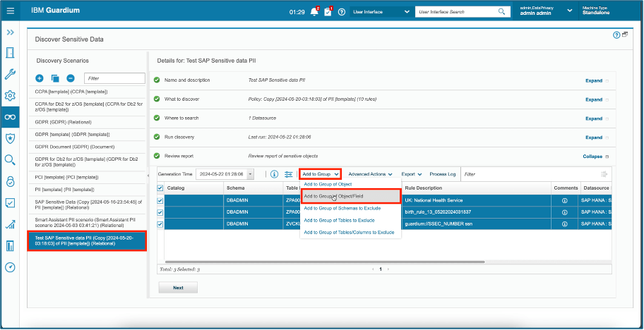
Task: Click the report info icon
Action: point(275,174)
